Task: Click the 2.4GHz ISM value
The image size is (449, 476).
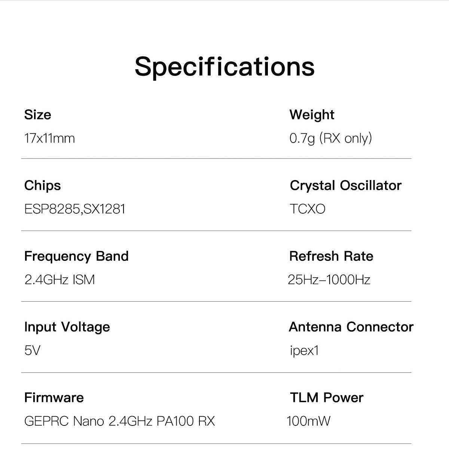Action: pyautogui.click(x=59, y=280)
